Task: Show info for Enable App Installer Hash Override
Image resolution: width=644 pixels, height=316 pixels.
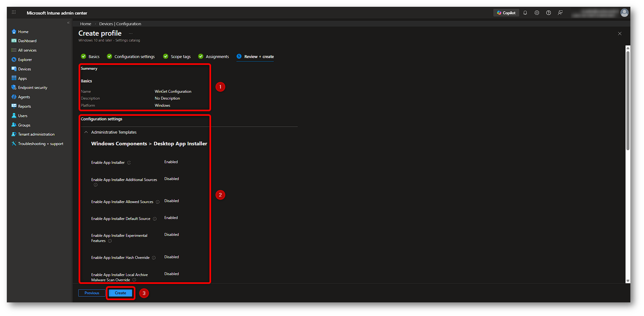Action: [154, 258]
